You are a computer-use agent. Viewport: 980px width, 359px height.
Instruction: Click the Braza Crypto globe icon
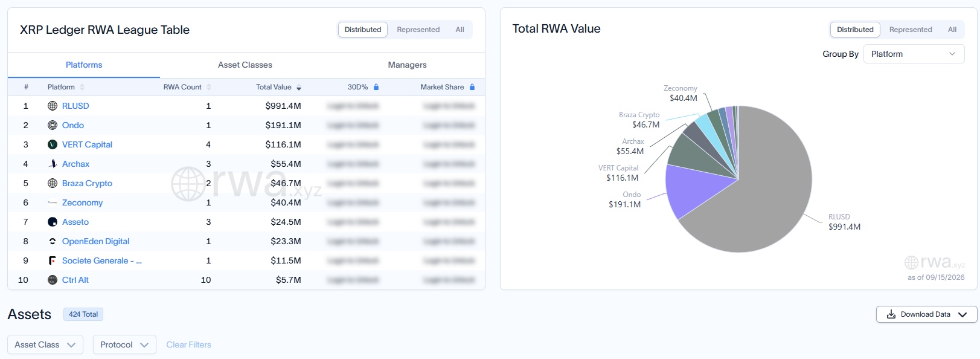click(53, 183)
